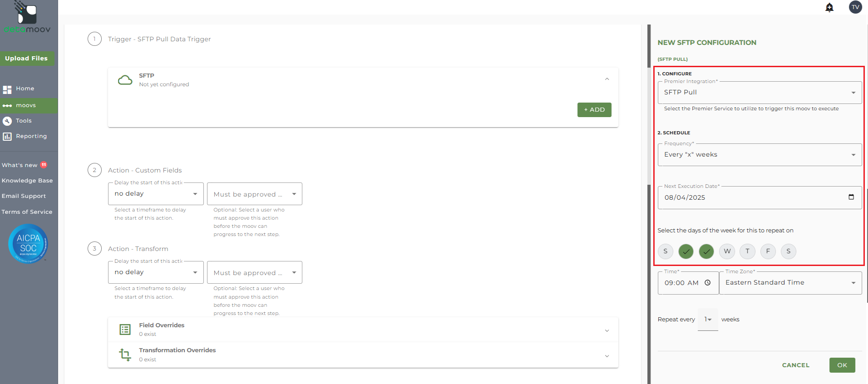868x384 pixels.
Task: Open the TV user avatar menu
Action: point(855,7)
